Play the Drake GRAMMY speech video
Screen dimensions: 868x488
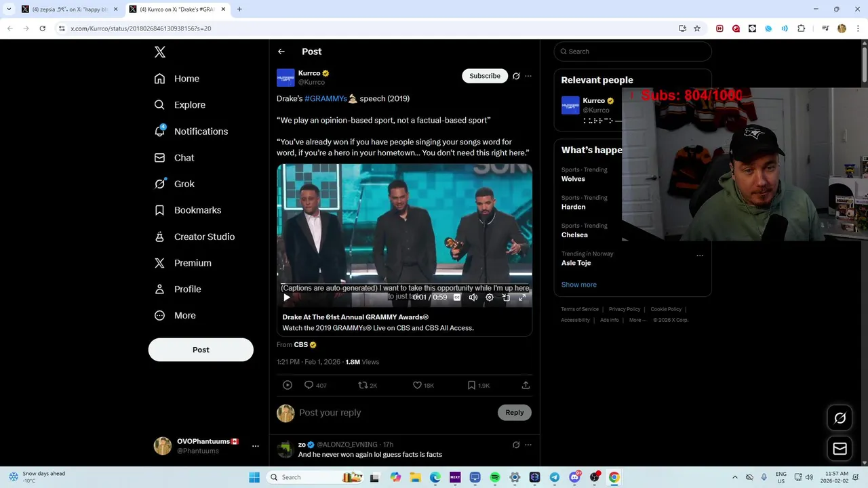(287, 297)
